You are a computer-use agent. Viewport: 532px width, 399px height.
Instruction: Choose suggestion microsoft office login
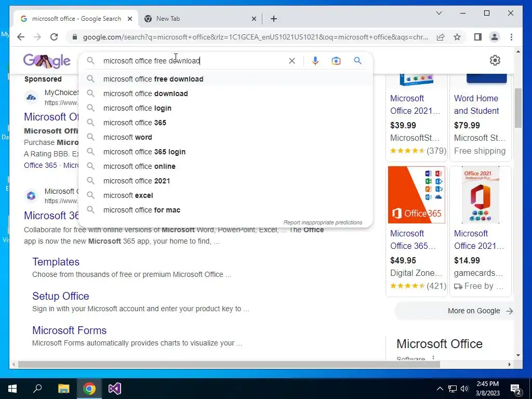coord(225,108)
